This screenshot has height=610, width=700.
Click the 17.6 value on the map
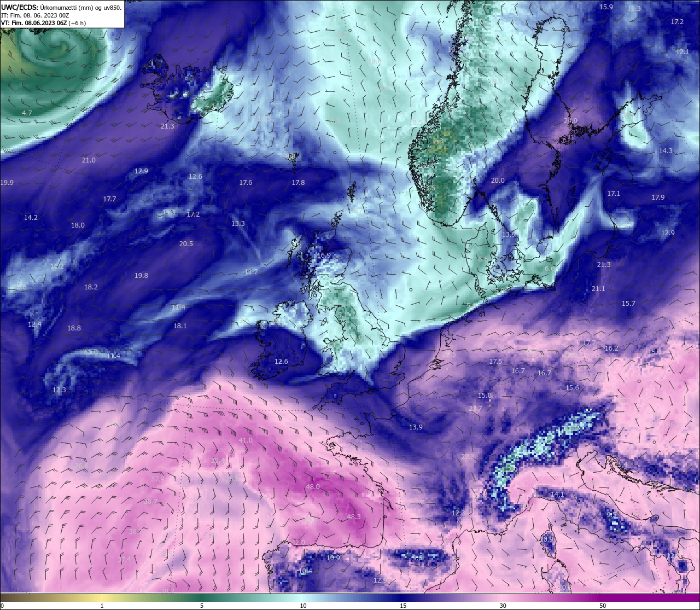tap(246, 183)
